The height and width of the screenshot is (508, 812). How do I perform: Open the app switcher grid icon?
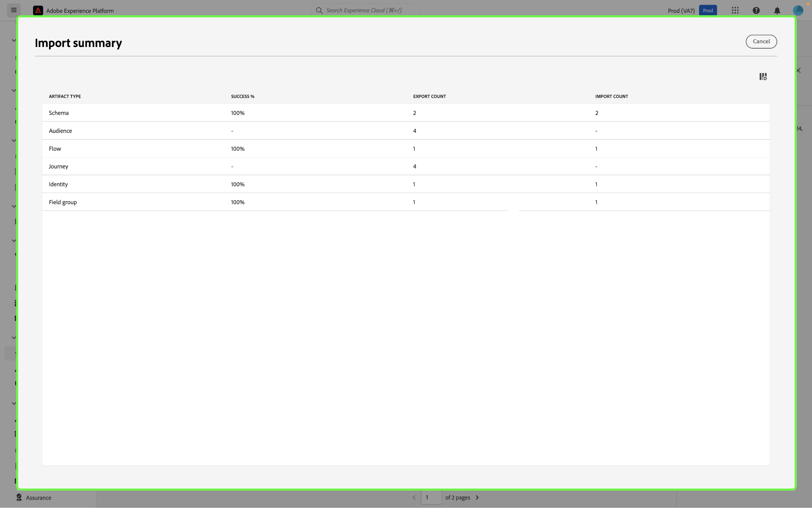(735, 11)
